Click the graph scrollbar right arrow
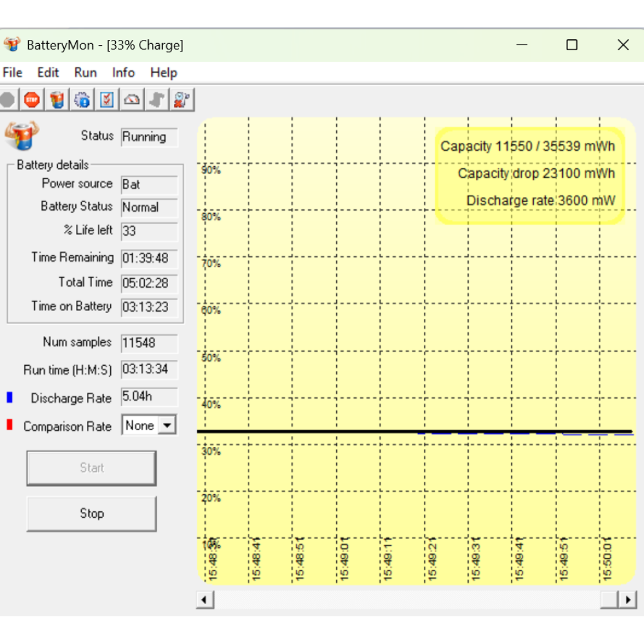Image resolution: width=644 pixels, height=644 pixels. [628, 600]
